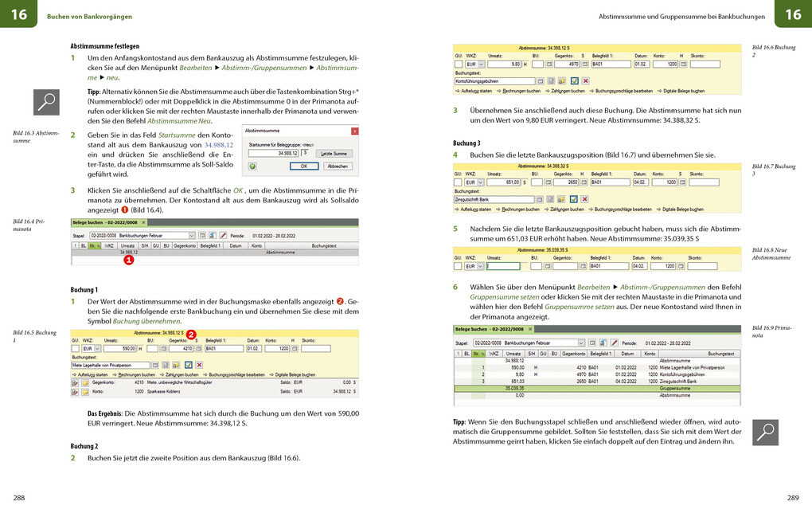Image resolution: width=812 pixels, height=513 pixels.
Task: Click the Umsatz column header in Bild 16.4
Action: (x=128, y=245)
